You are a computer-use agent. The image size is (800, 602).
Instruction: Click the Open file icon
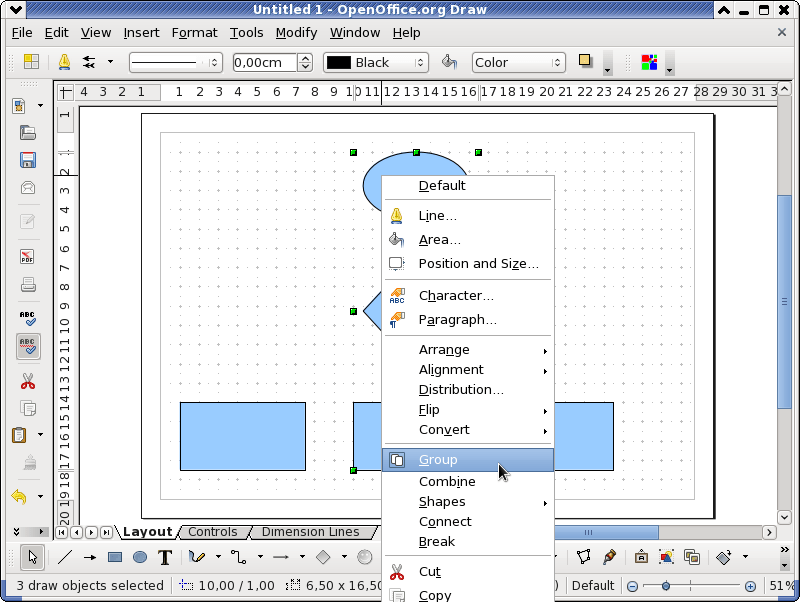click(28, 133)
